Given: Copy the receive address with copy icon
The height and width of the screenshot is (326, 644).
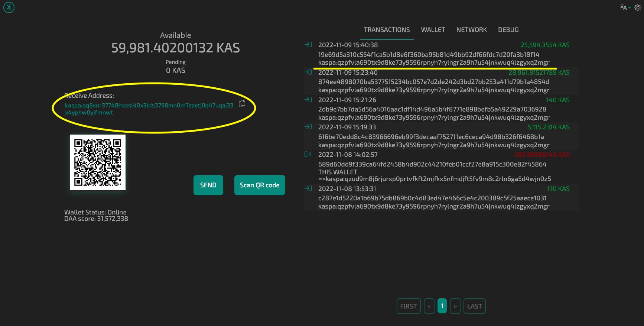Looking at the screenshot, I should pos(242,104).
